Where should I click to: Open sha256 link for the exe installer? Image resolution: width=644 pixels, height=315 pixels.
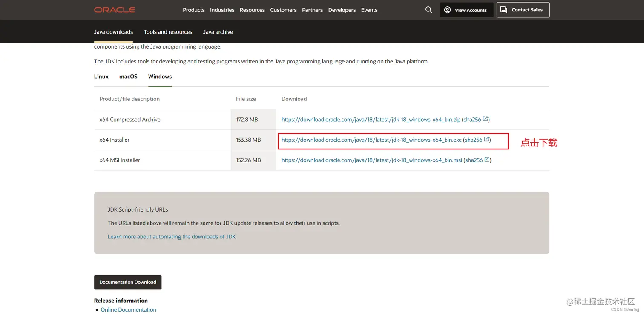(474, 140)
